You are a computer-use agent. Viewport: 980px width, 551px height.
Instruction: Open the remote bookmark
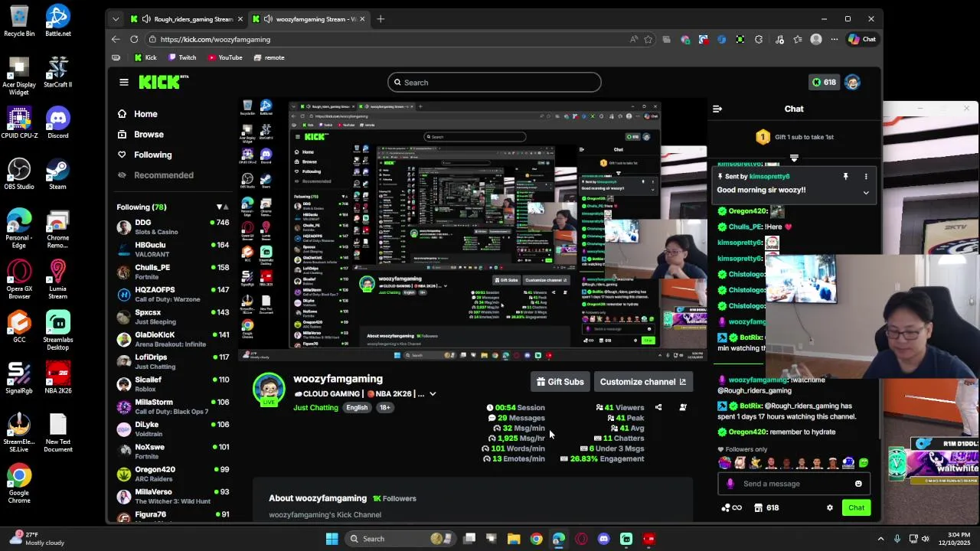(269, 57)
